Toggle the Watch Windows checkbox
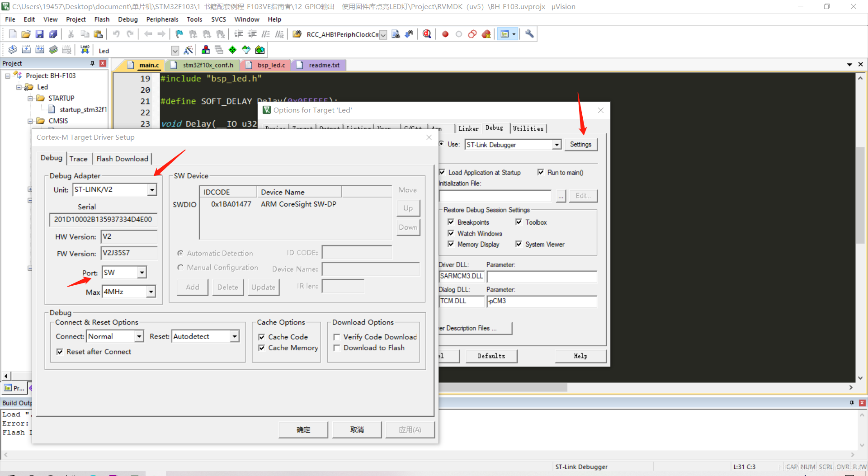 451,233
